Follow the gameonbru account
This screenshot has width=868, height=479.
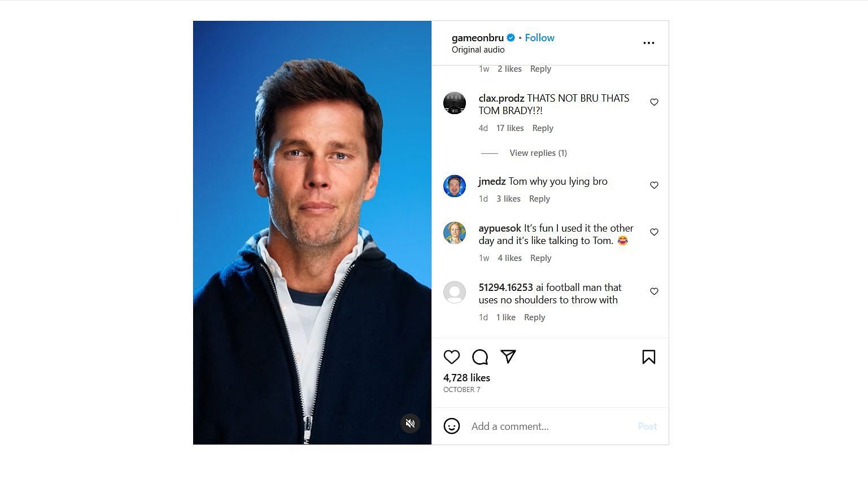pos(539,38)
